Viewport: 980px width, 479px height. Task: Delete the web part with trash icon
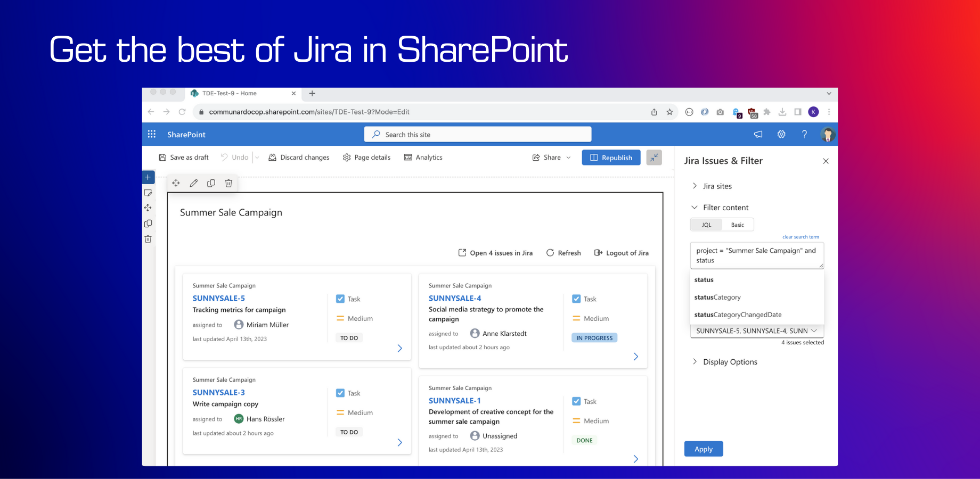point(228,183)
